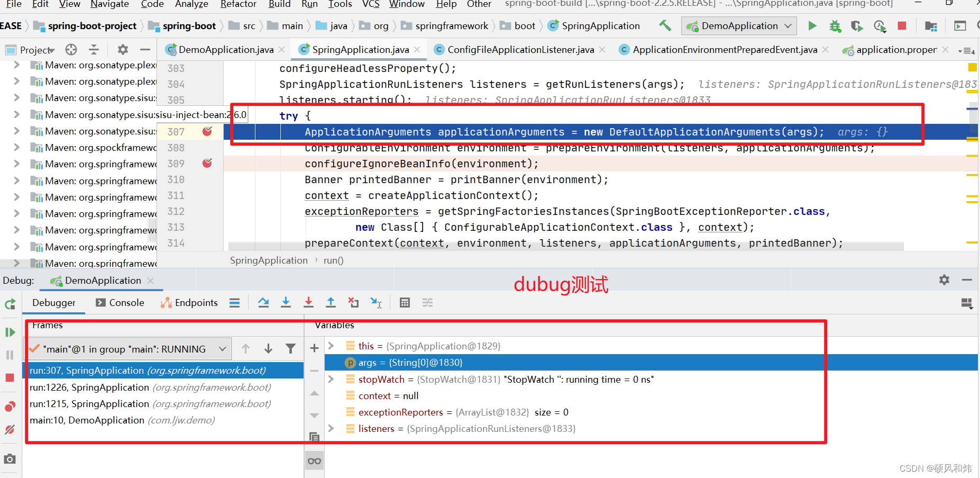Open Project panel settings gear
The height and width of the screenshot is (478, 980).
click(x=123, y=50)
